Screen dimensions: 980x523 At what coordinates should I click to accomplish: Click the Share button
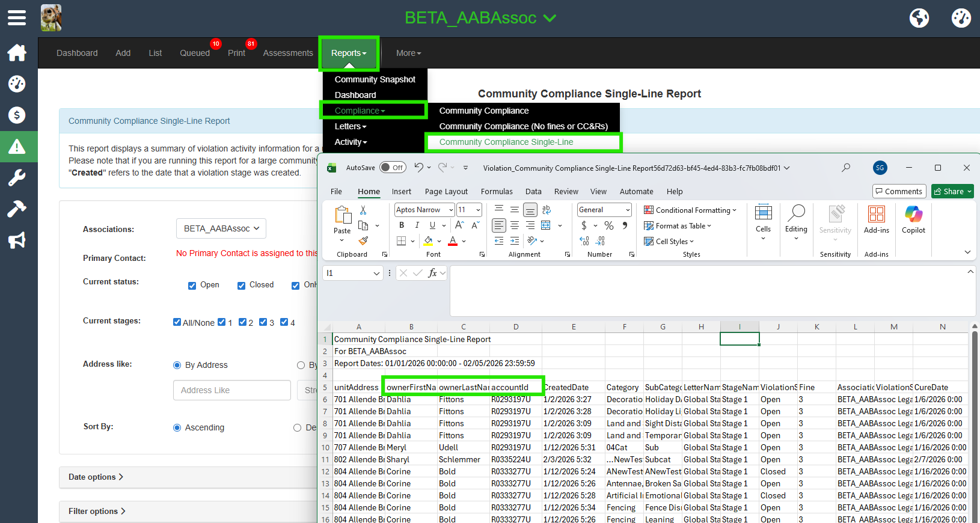click(952, 191)
